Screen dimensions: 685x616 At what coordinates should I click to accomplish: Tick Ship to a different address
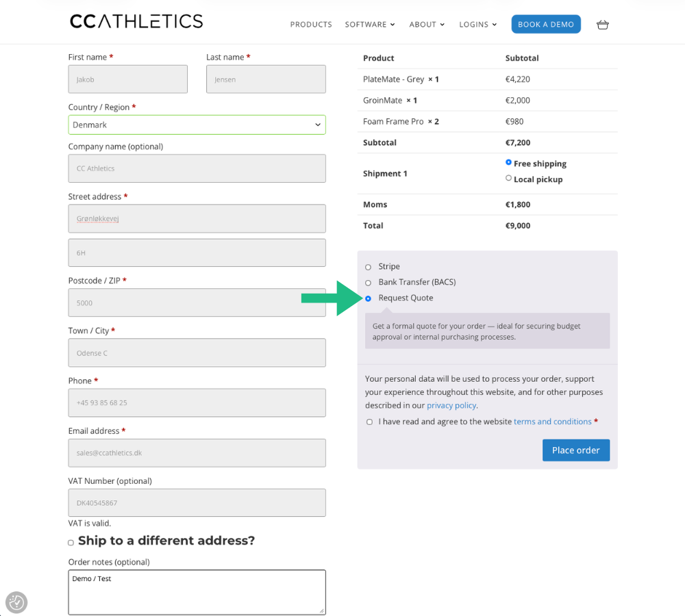point(71,543)
